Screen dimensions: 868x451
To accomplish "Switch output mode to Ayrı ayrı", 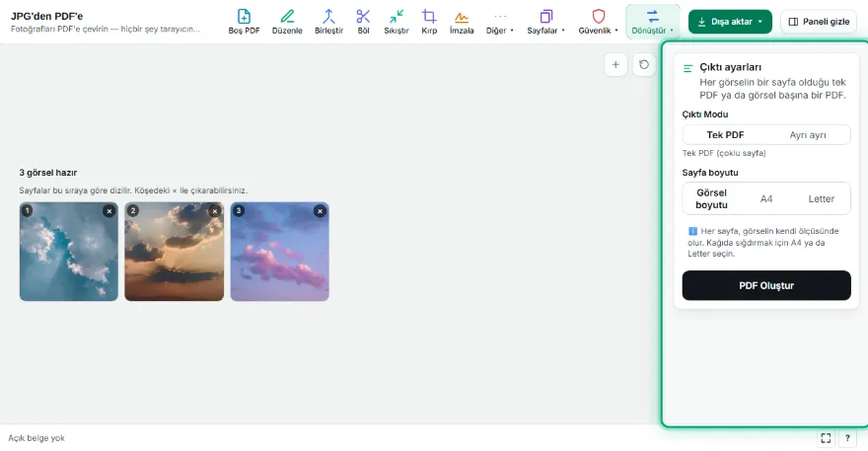I will tap(808, 134).
